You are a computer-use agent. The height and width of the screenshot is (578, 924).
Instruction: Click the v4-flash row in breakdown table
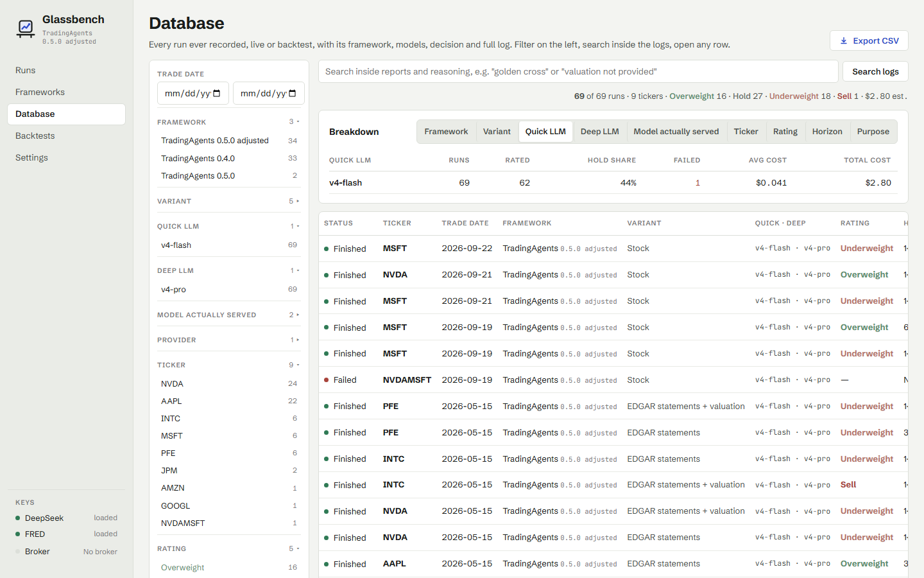613,183
